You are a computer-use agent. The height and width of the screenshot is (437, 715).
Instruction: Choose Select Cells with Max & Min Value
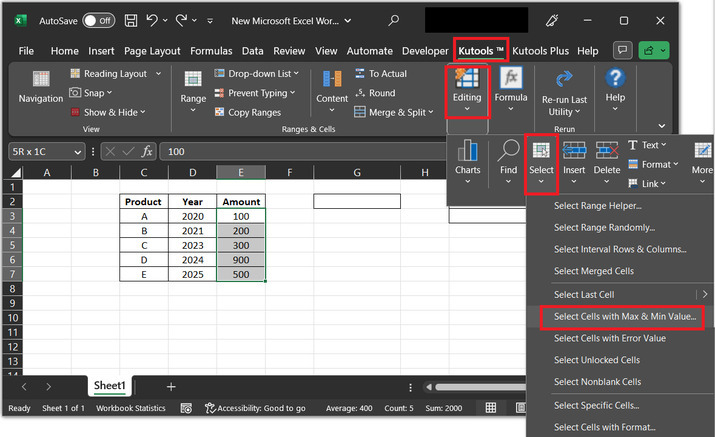621,316
